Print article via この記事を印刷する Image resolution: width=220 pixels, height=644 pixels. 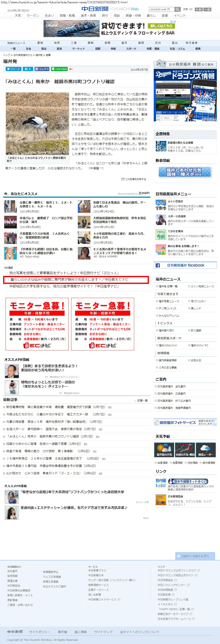(x=134, y=179)
